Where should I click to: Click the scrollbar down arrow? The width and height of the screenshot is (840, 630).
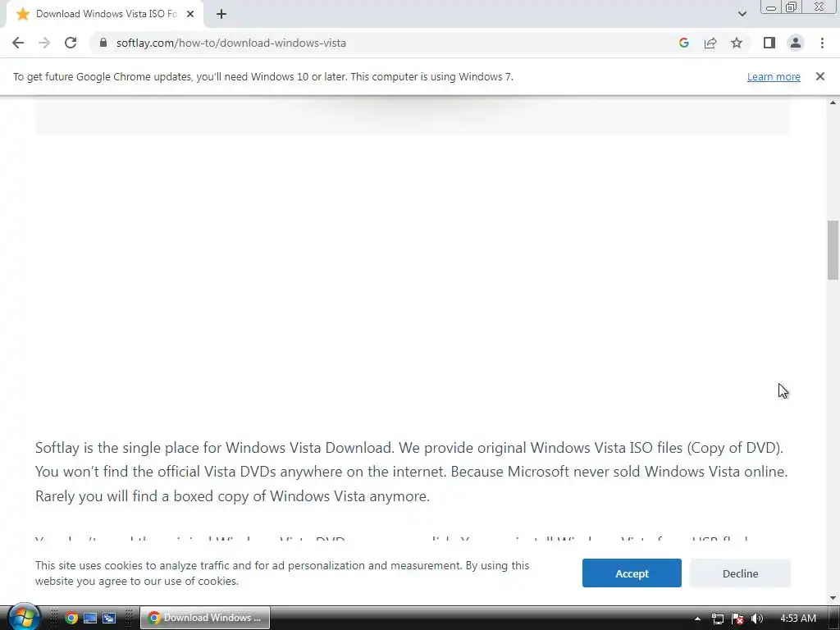tap(833, 598)
